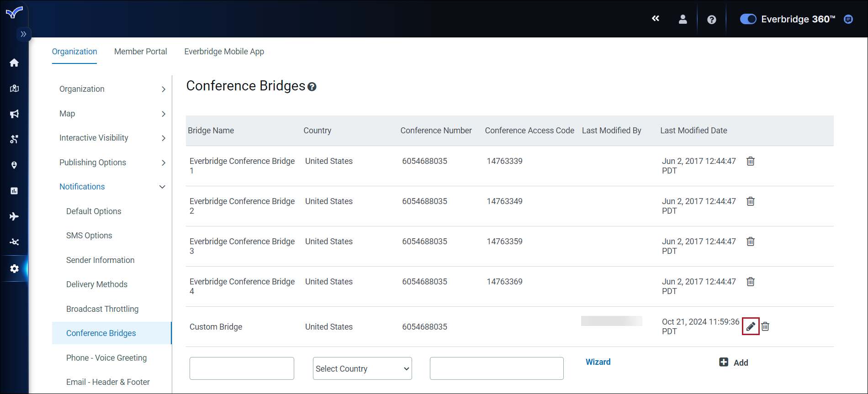This screenshot has height=394, width=868.
Task: Delete Everbridge Conference Bridge 1
Action: click(751, 161)
